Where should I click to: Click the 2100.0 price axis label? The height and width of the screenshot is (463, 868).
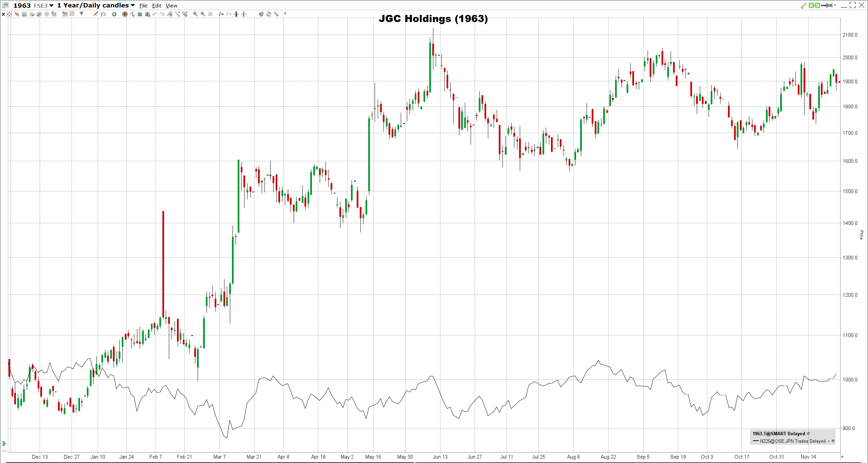(x=850, y=35)
